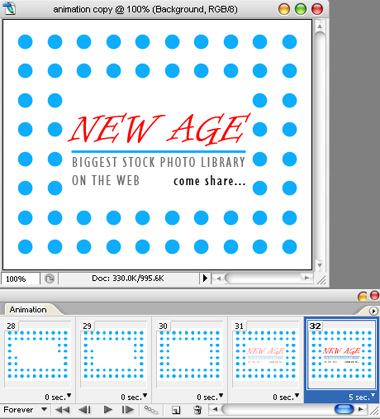Select animation frame 29 thumbnail
Image resolution: width=380 pixels, height=419 pixels.
click(x=113, y=354)
